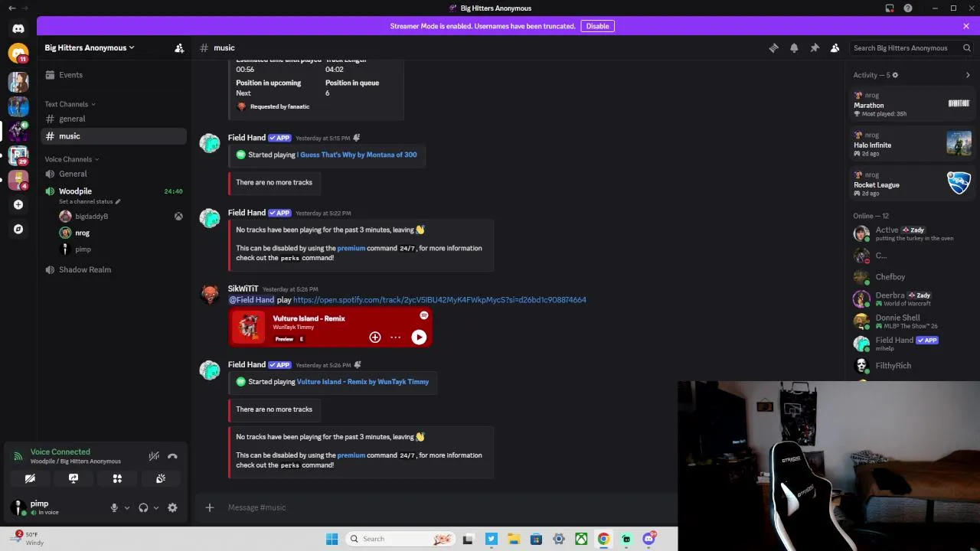The image size is (980, 551).
Task: Open the Events entry in sidebar
Action: coord(113,75)
